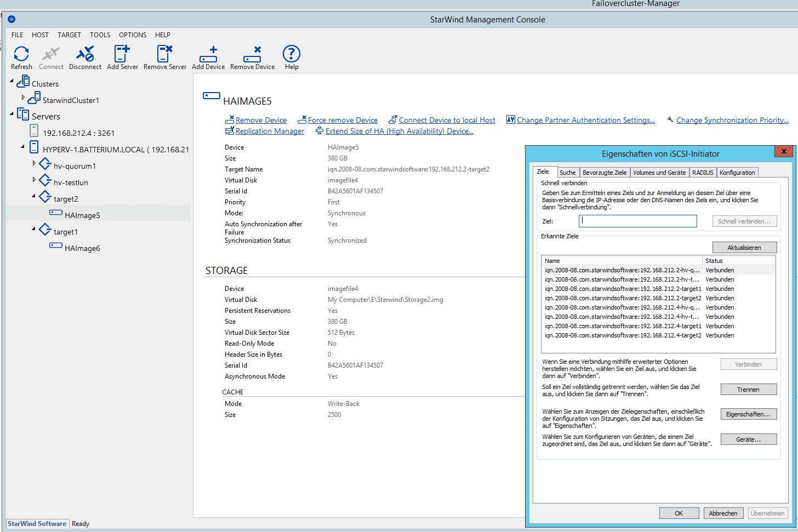
Task: Open the HELP menu
Action: 163,35
